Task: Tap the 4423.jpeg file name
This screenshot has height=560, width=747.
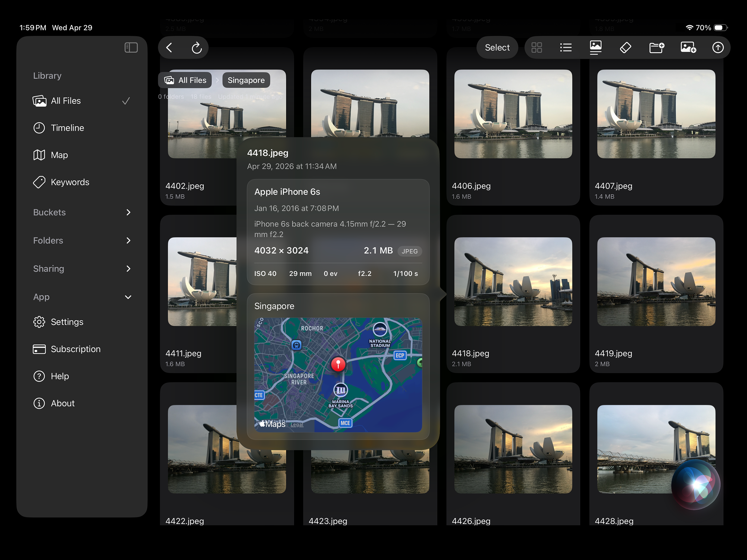Action: pyautogui.click(x=328, y=521)
